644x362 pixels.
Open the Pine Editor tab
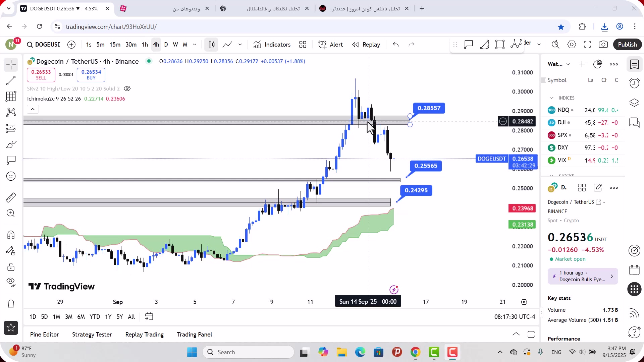44,335
